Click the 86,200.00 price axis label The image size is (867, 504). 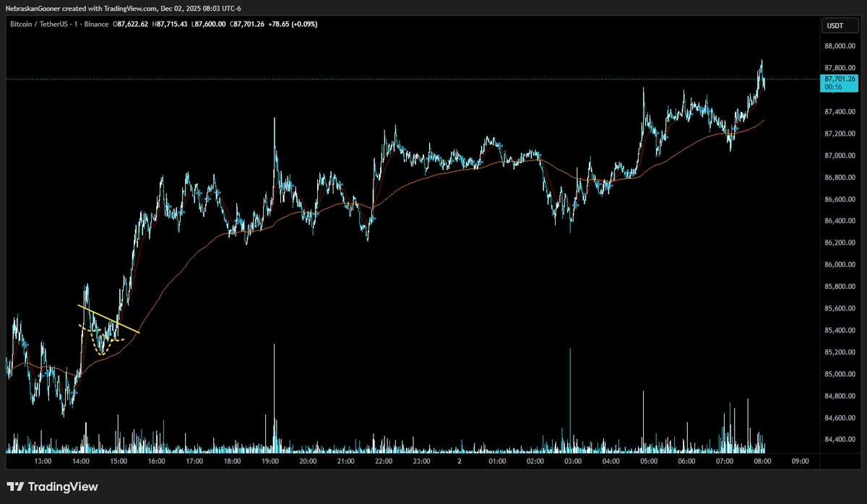tap(839, 243)
